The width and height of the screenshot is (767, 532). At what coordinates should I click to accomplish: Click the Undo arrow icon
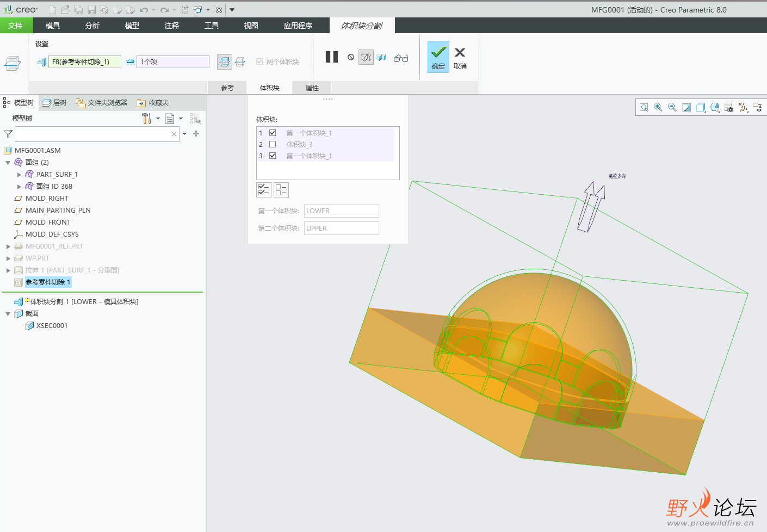(x=144, y=10)
